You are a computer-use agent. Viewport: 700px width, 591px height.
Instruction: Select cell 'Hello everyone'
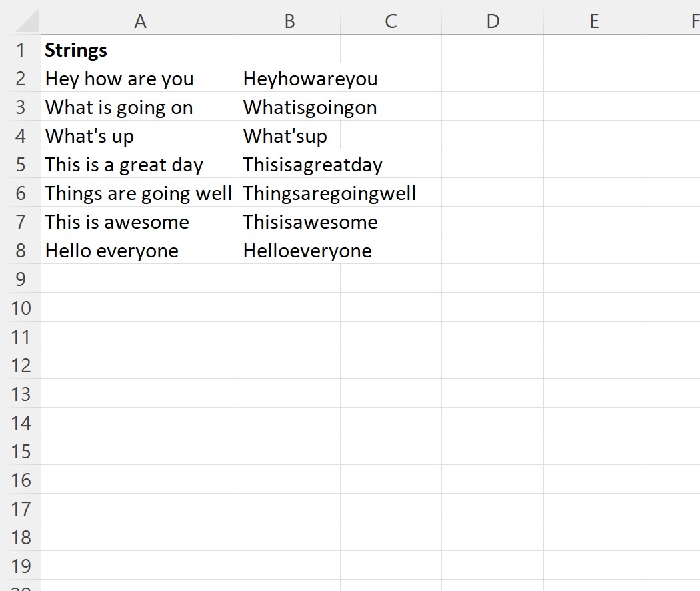point(140,249)
